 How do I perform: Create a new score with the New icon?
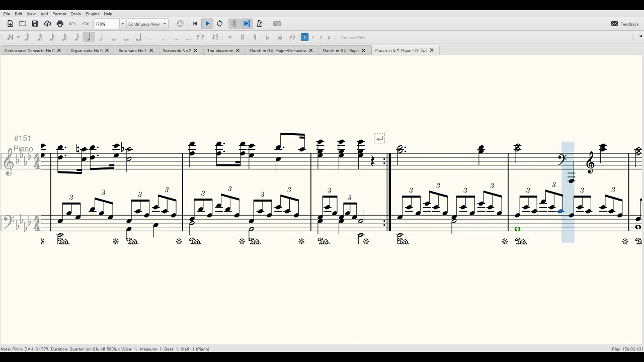(x=10, y=24)
